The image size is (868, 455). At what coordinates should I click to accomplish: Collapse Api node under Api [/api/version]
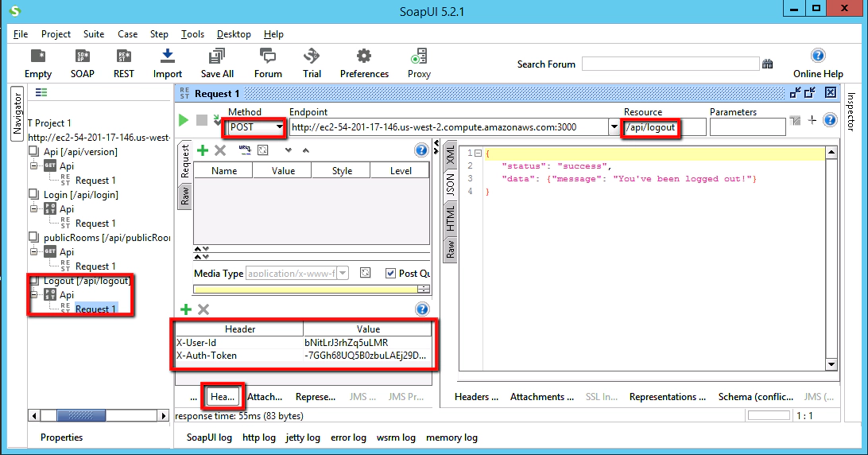[x=33, y=165]
